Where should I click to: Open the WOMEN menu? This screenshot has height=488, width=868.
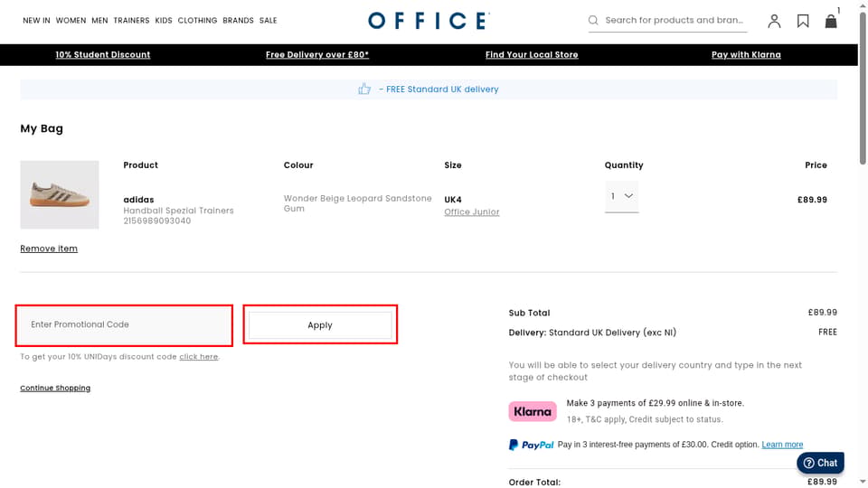click(x=71, y=21)
